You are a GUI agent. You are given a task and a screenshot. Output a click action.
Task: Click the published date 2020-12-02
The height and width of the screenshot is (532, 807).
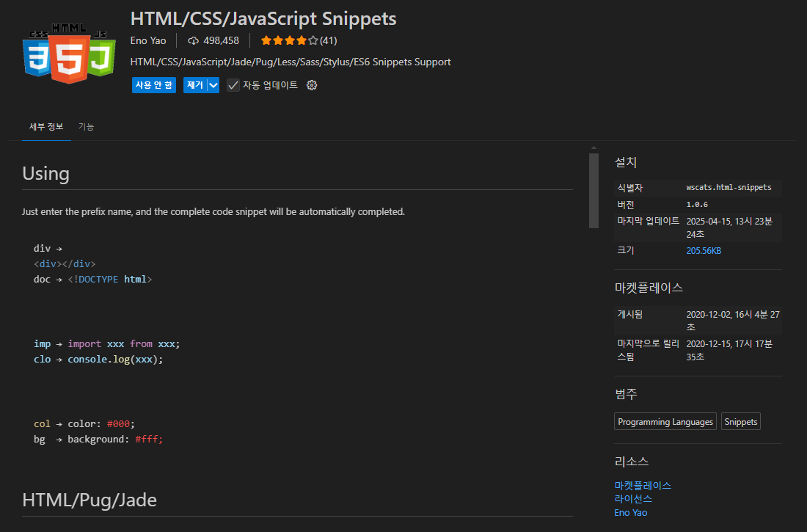(x=733, y=321)
